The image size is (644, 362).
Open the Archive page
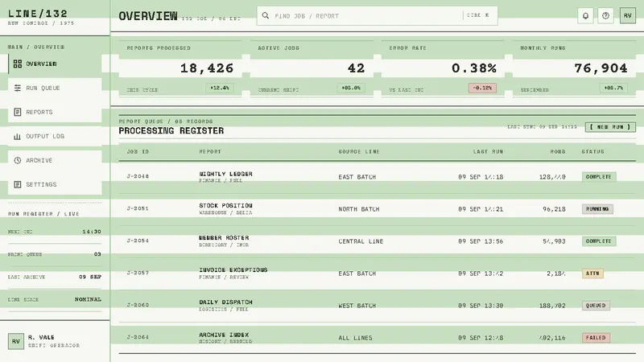(x=55, y=160)
